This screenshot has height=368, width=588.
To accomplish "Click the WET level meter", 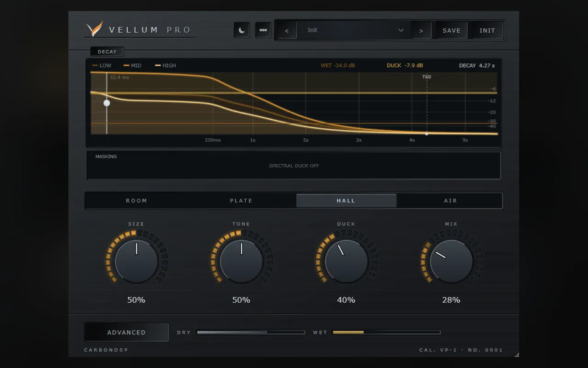I will pyautogui.click(x=386, y=332).
